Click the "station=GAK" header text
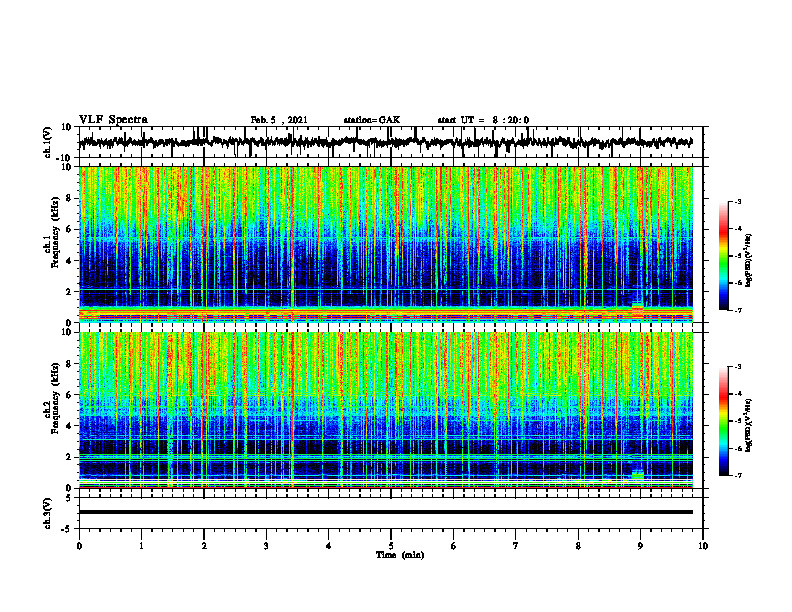Image resolution: width=792 pixels, height=612 pixels. tap(372, 120)
